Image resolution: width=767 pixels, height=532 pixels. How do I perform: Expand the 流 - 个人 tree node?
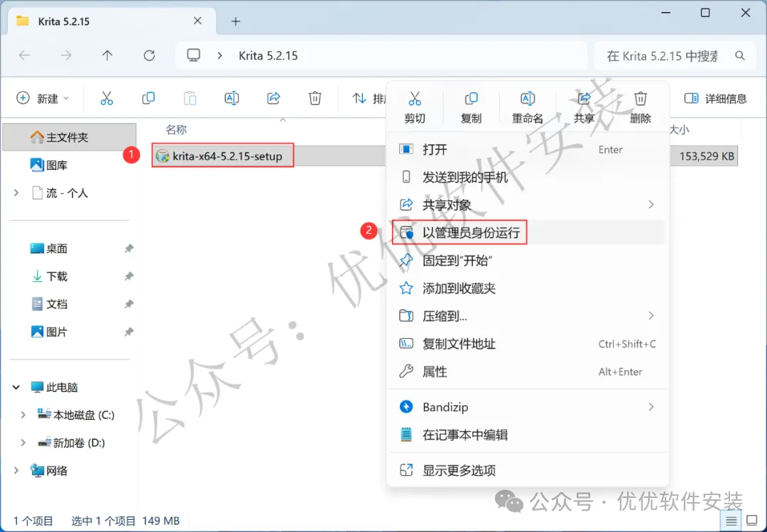16,192
